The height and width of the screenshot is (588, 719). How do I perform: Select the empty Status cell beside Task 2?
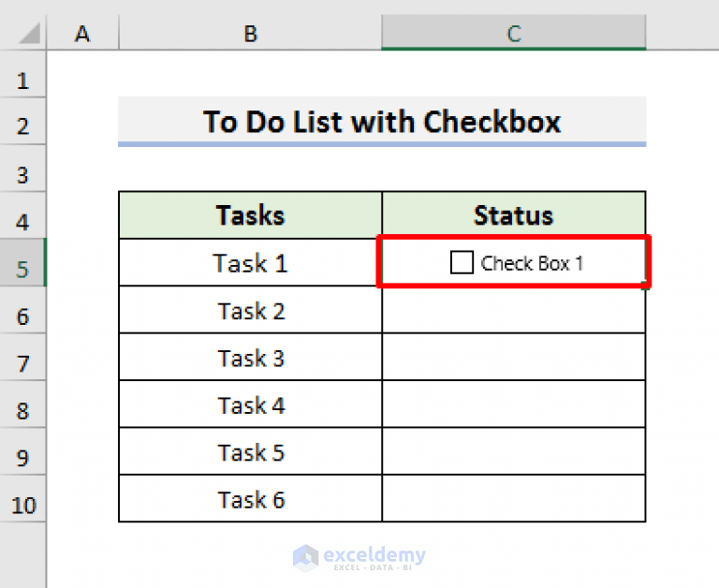pyautogui.click(x=514, y=310)
